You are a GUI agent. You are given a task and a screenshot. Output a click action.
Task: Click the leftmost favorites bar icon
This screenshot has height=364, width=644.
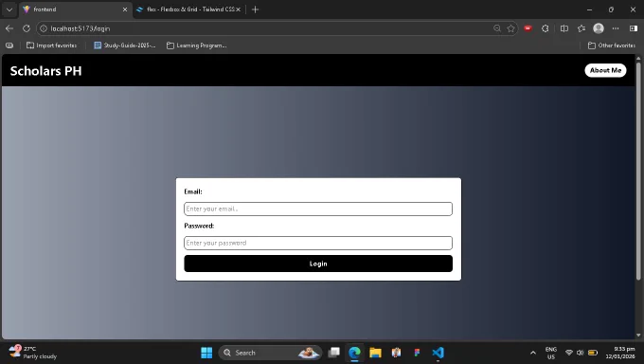[x=9, y=45]
